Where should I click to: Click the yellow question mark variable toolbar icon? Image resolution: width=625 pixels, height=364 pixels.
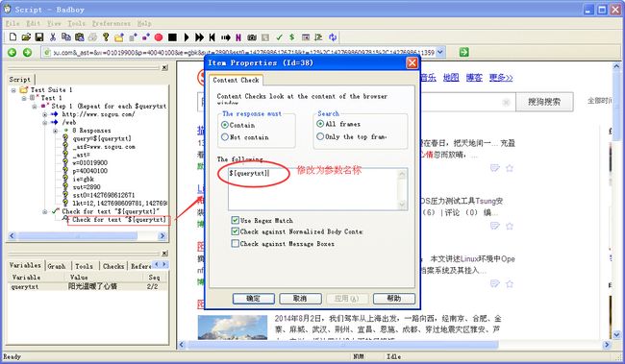[106, 37]
